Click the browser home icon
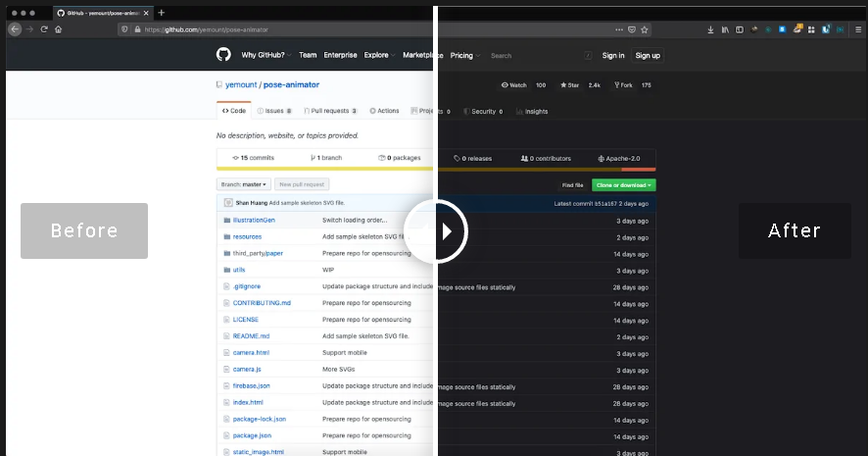 [58, 29]
